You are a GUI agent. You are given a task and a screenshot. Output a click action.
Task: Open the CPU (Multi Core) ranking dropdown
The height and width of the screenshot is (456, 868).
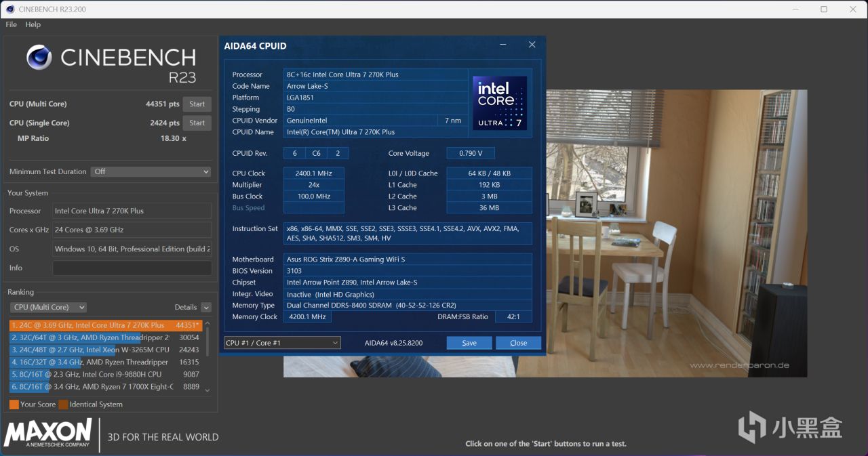(x=48, y=307)
